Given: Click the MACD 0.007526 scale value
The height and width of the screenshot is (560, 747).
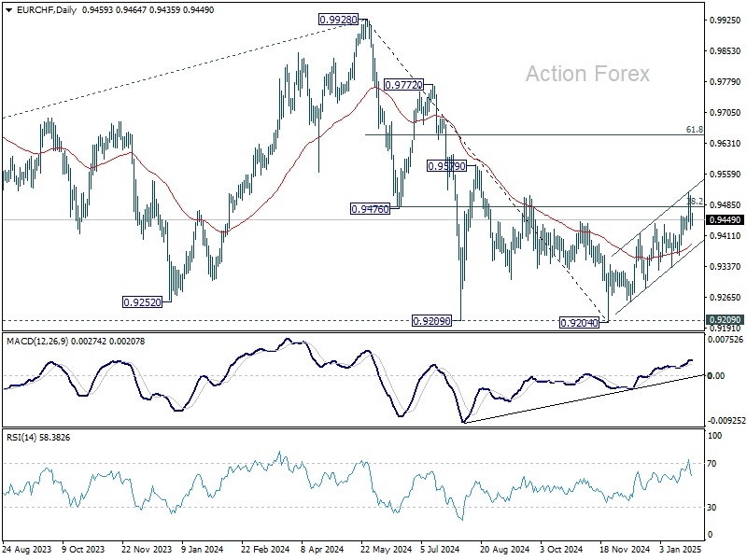Looking at the screenshot, I should tap(726, 340).
